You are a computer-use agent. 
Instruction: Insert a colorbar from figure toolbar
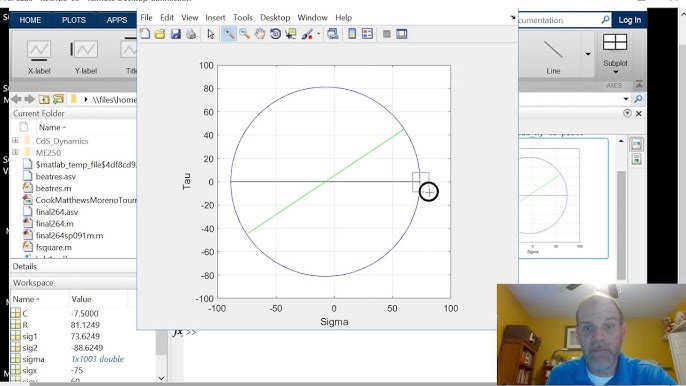(352, 34)
